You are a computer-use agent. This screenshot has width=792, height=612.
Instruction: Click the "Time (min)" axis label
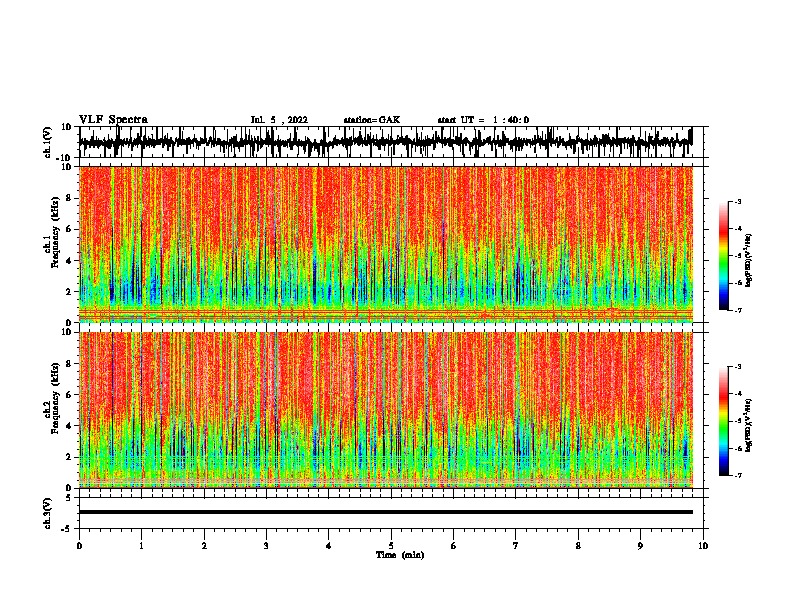tap(400, 555)
